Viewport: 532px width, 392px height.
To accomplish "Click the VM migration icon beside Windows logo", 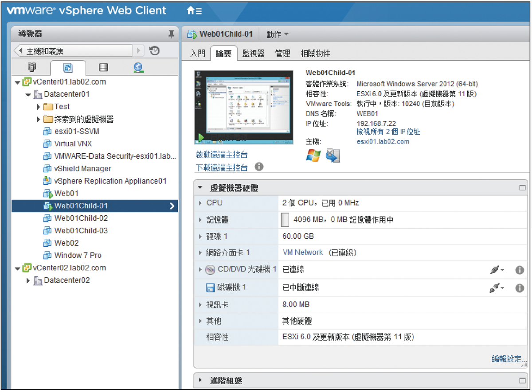I will [x=333, y=155].
